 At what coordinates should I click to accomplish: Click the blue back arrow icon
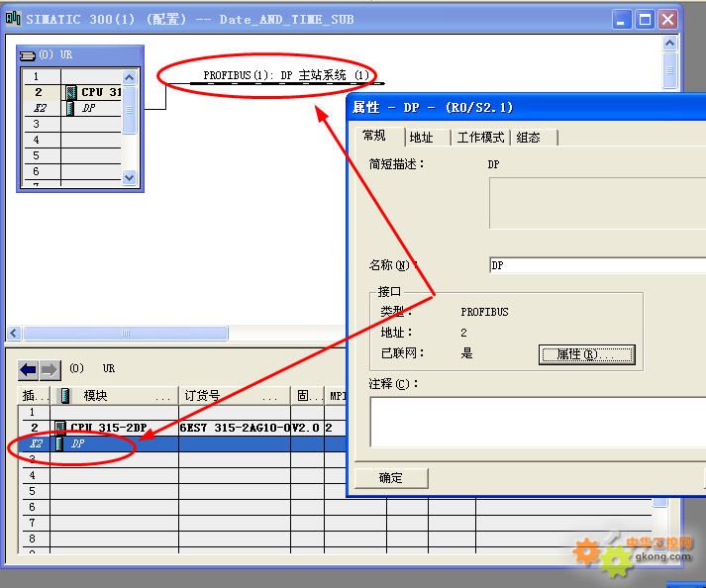click(28, 369)
